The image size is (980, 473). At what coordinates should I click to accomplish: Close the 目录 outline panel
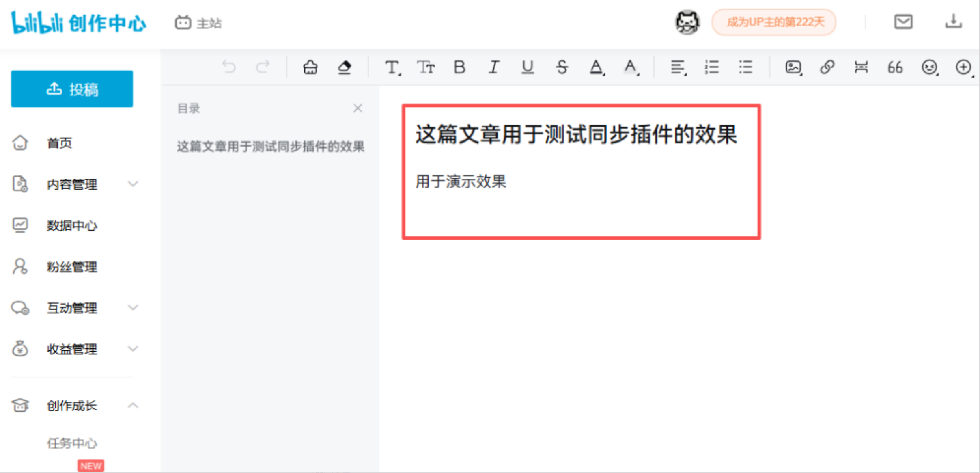point(358,108)
